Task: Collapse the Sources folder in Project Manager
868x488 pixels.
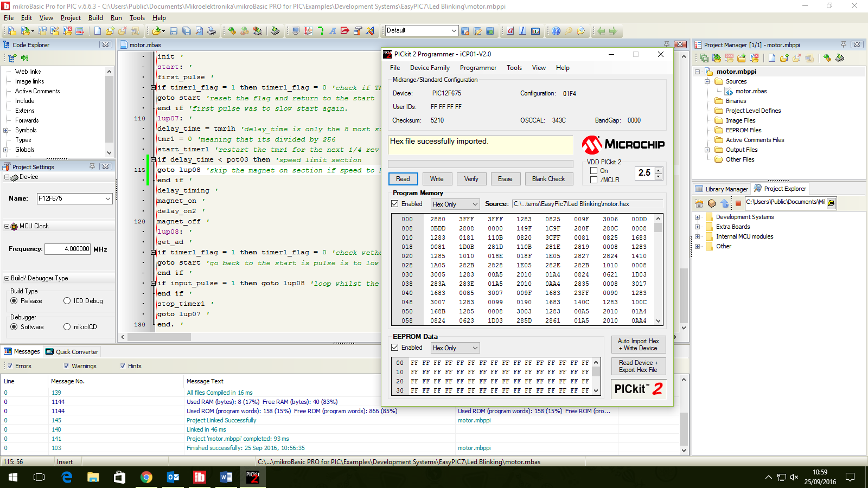Action: (707, 81)
